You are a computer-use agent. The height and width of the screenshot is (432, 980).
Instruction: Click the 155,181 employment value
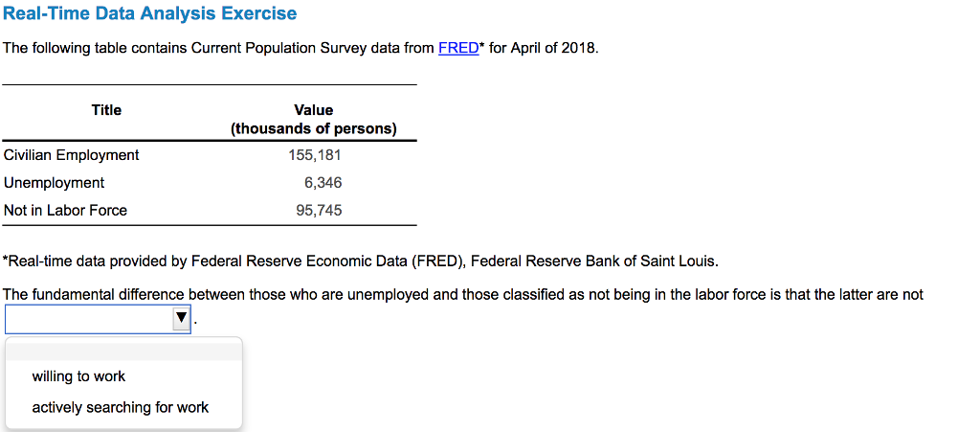click(x=315, y=155)
